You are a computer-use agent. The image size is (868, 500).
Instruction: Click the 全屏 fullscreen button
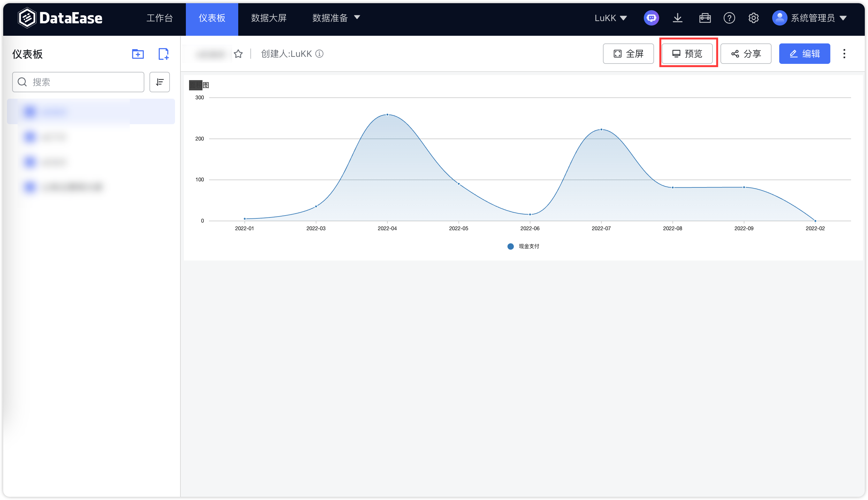pyautogui.click(x=628, y=54)
